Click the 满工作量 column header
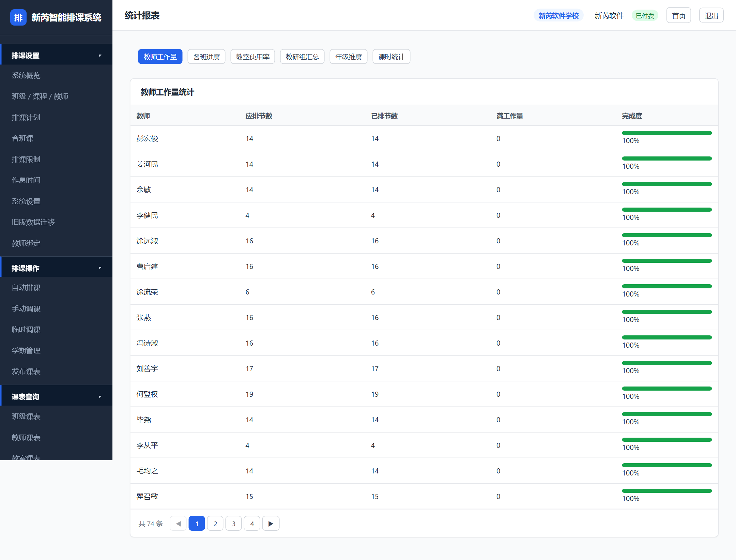Viewport: 736px width, 560px height. (510, 116)
